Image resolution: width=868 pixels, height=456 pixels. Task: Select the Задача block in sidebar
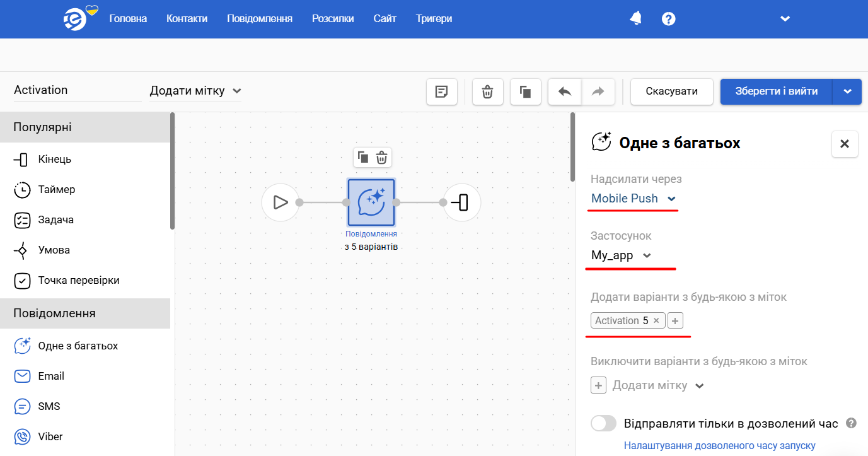click(85, 220)
